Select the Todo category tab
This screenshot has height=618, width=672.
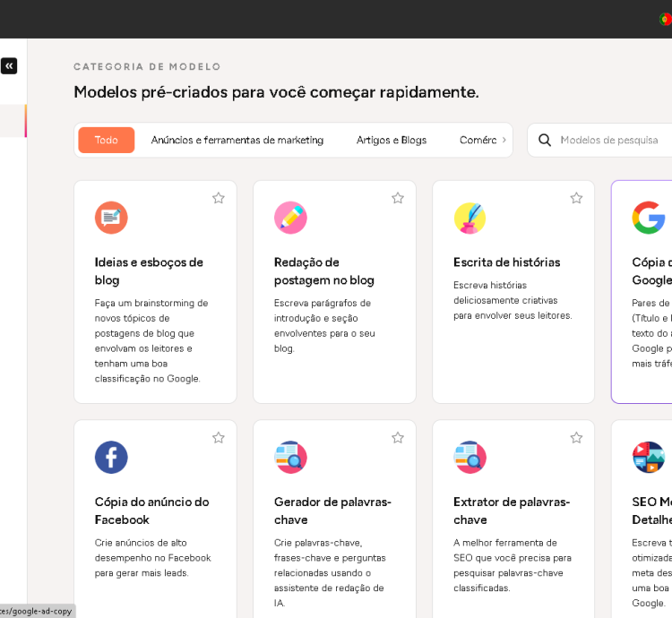tap(107, 140)
